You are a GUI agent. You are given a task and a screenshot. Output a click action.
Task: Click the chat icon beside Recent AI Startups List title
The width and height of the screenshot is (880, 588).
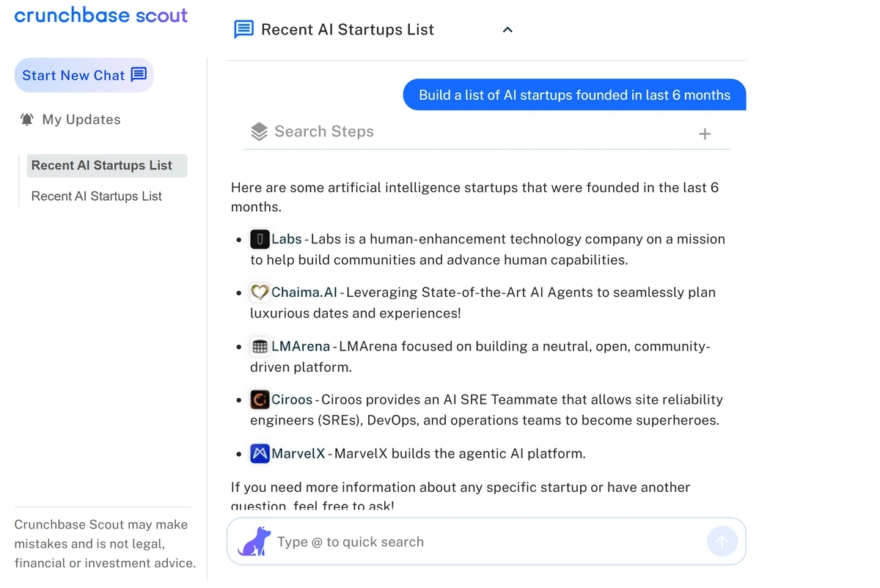pos(243,29)
